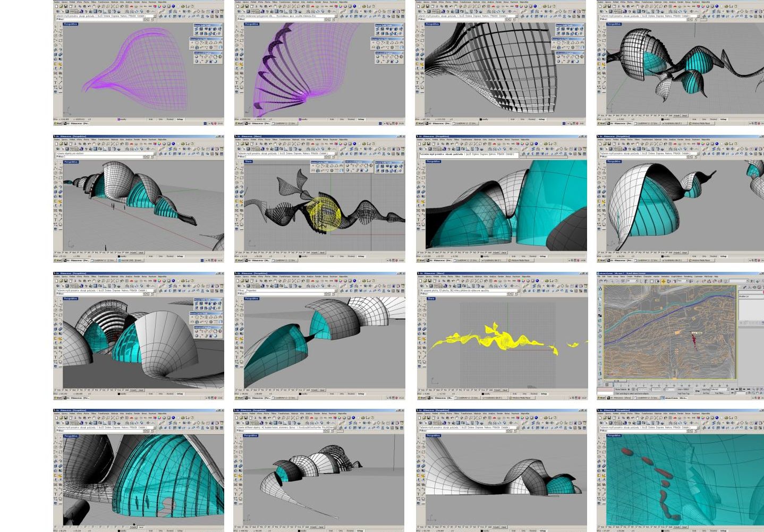Click New file icon in top-left screenshot toolbar

click(x=56, y=7)
